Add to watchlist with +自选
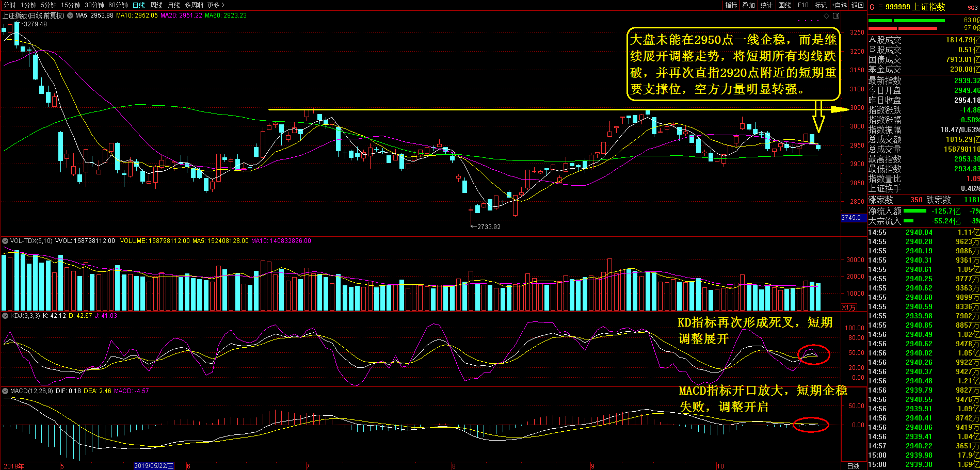 pyautogui.click(x=839, y=5)
